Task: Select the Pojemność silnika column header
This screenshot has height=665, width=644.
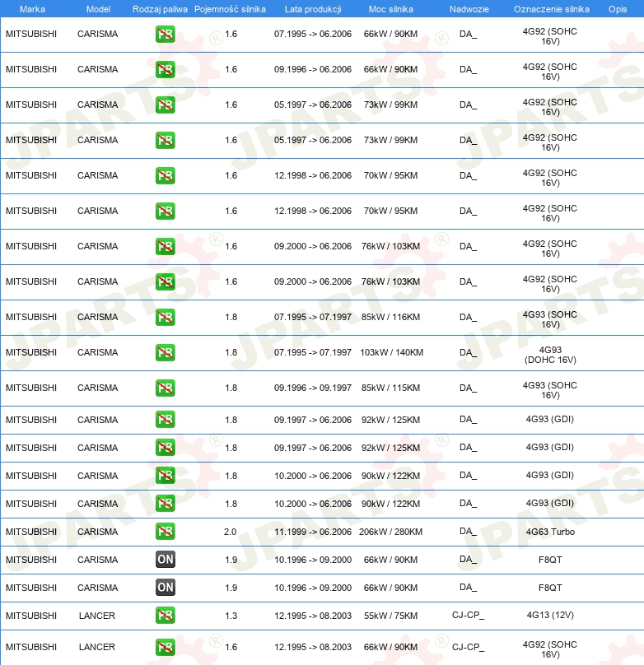Action: click(x=230, y=9)
